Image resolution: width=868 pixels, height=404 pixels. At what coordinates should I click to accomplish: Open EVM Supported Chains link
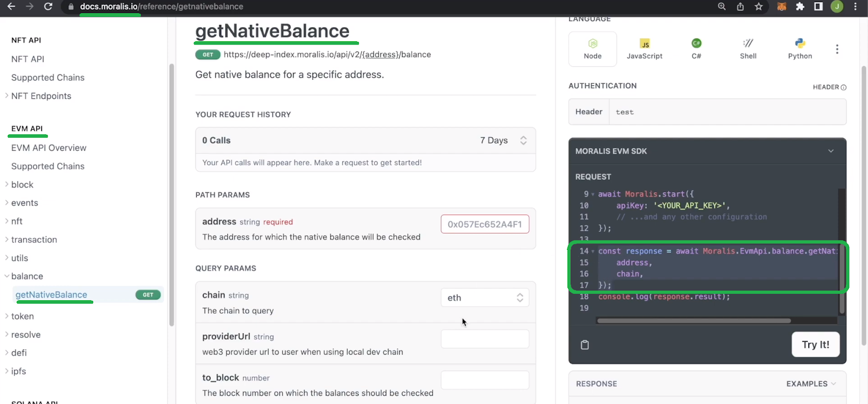coord(48,166)
